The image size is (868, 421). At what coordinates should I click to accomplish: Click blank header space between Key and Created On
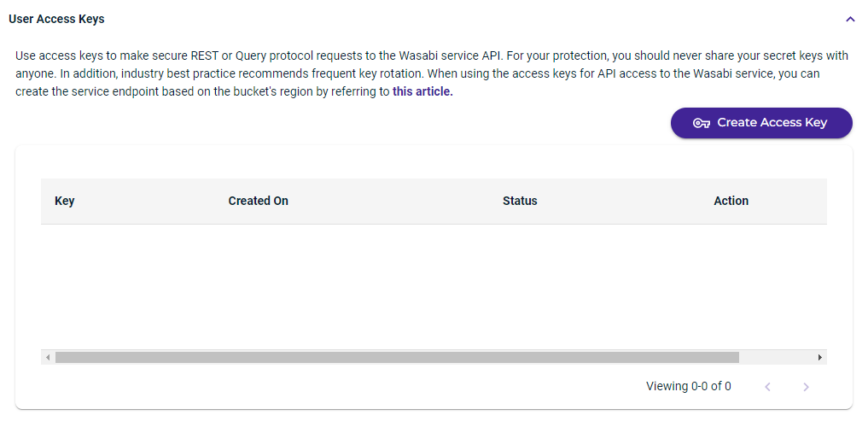[x=152, y=201]
